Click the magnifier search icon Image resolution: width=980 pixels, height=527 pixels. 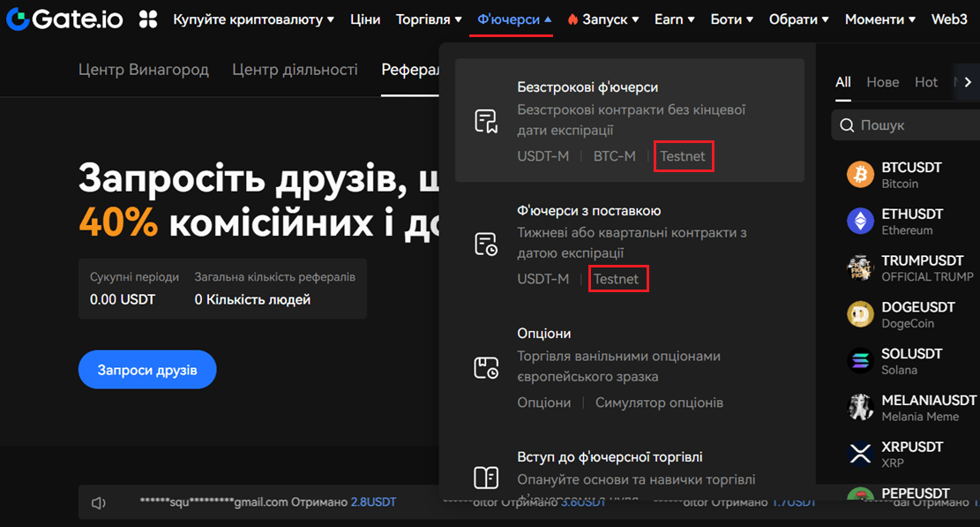pos(847,125)
